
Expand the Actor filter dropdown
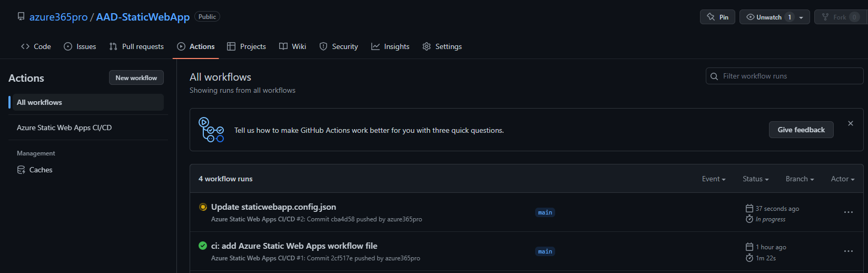coord(843,179)
